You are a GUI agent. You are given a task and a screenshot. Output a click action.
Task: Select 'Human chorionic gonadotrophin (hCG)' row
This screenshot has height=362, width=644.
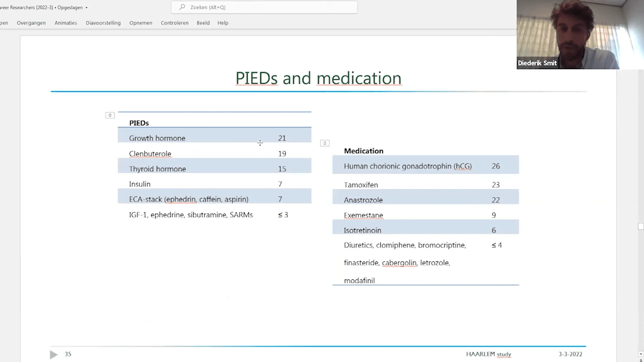click(x=426, y=165)
